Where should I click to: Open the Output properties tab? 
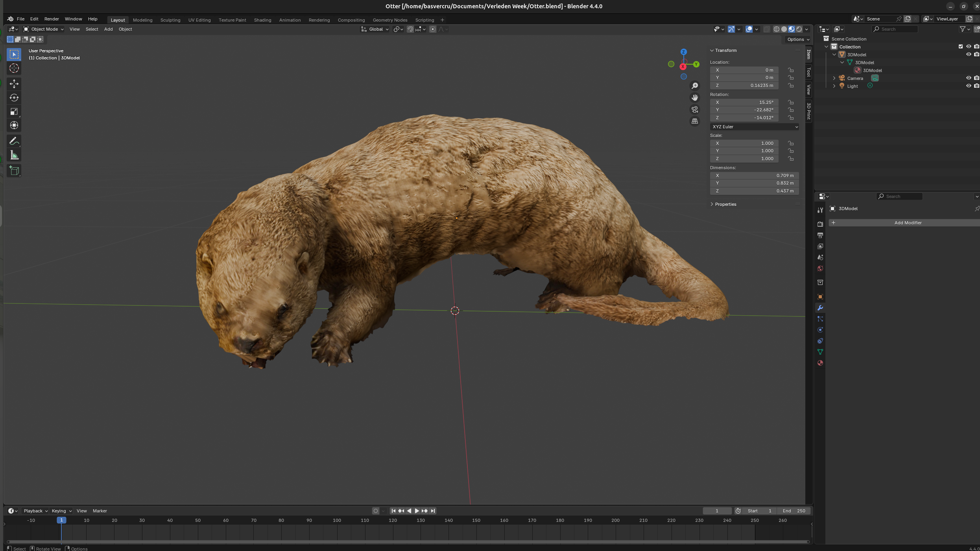[820, 235]
